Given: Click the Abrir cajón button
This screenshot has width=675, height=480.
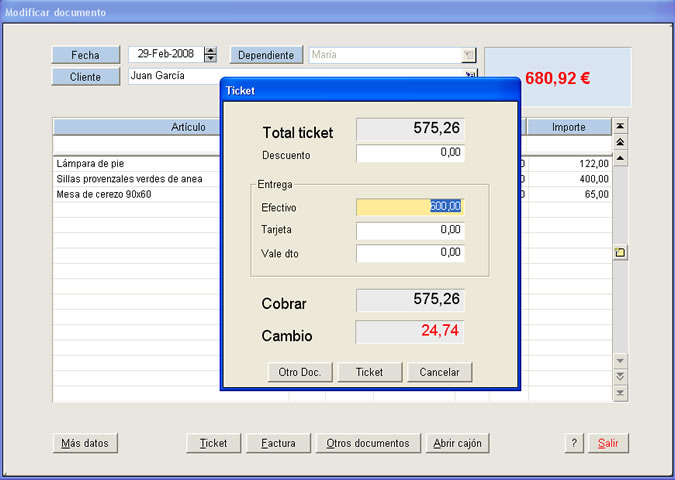Looking at the screenshot, I should [x=457, y=443].
